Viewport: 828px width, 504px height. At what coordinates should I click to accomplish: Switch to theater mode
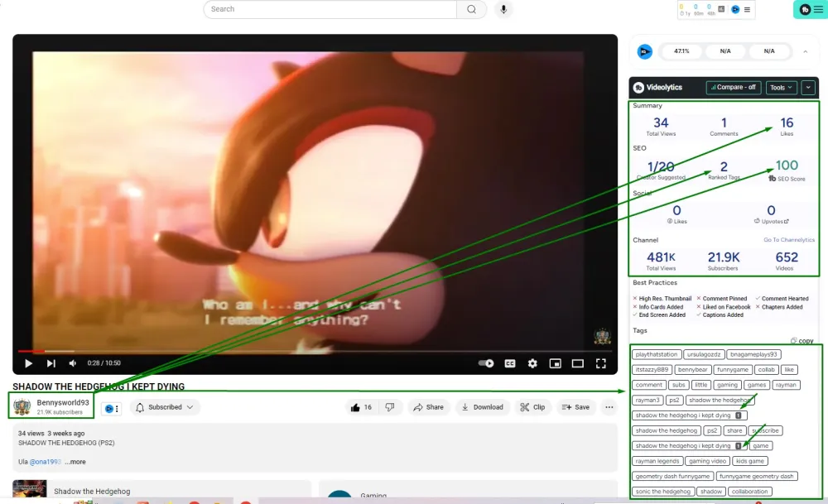pos(578,363)
